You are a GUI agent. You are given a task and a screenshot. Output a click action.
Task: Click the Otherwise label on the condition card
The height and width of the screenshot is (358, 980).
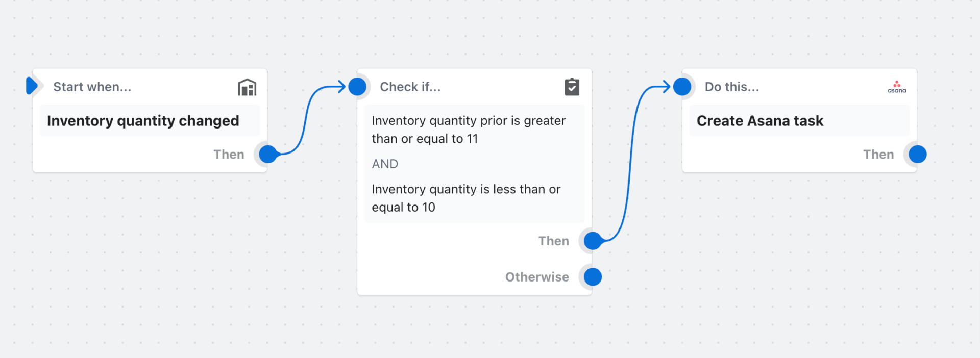(x=536, y=276)
